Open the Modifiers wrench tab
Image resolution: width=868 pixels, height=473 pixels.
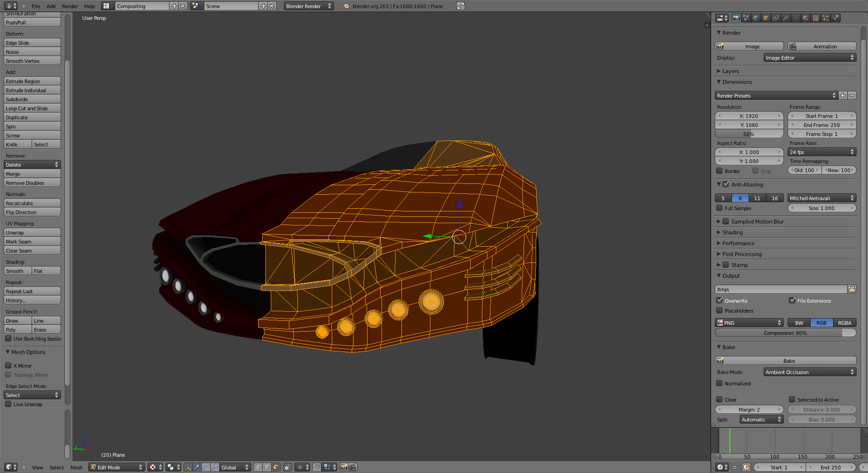coord(786,18)
